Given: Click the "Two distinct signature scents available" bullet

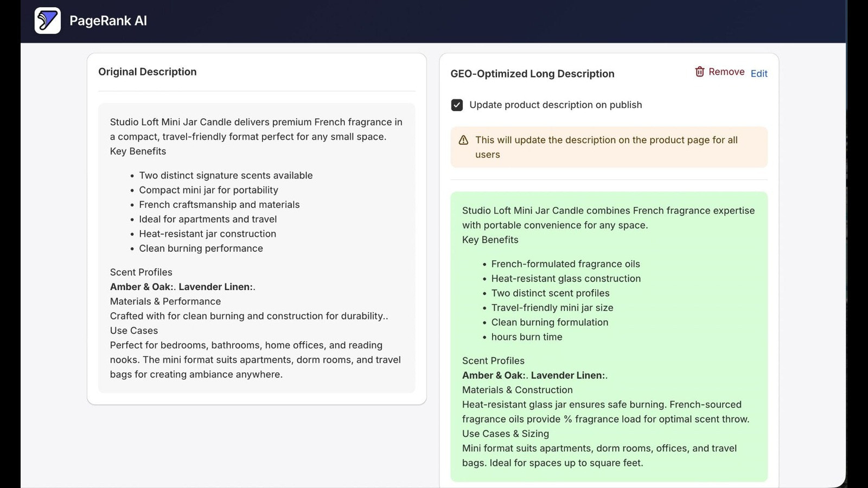Looking at the screenshot, I should point(226,175).
